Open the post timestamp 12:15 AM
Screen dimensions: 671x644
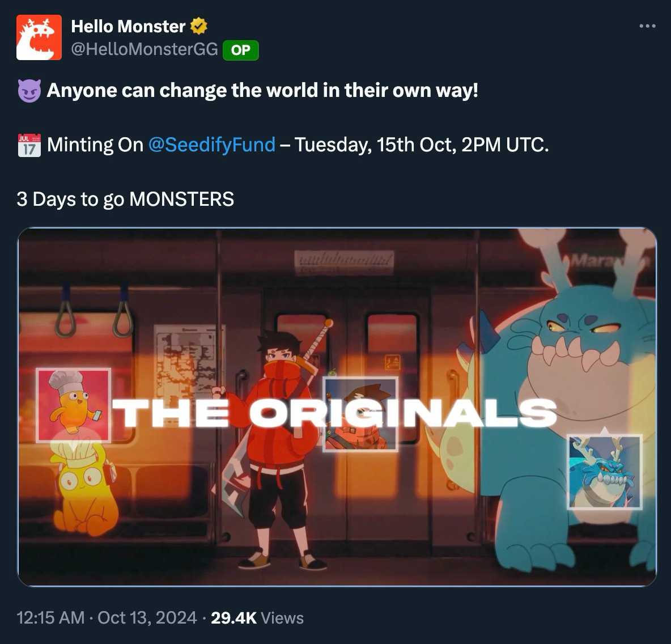[x=50, y=618]
